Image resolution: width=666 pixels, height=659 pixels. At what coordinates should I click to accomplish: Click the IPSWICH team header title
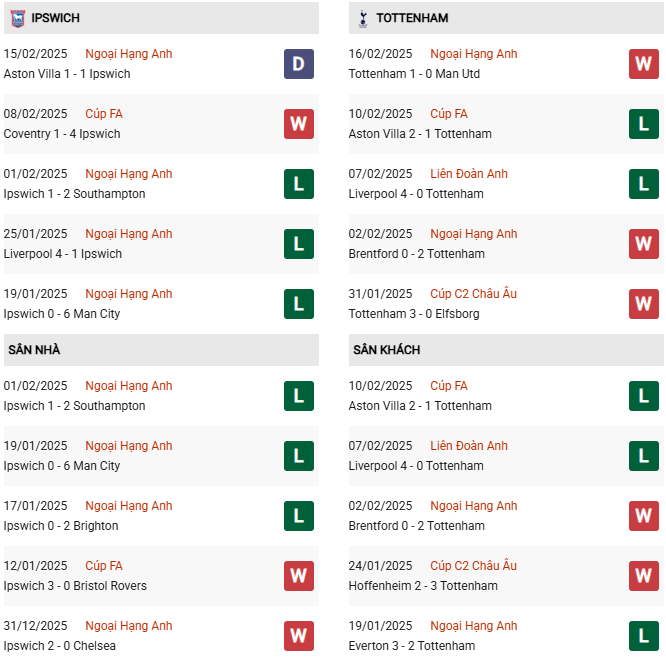[54, 18]
